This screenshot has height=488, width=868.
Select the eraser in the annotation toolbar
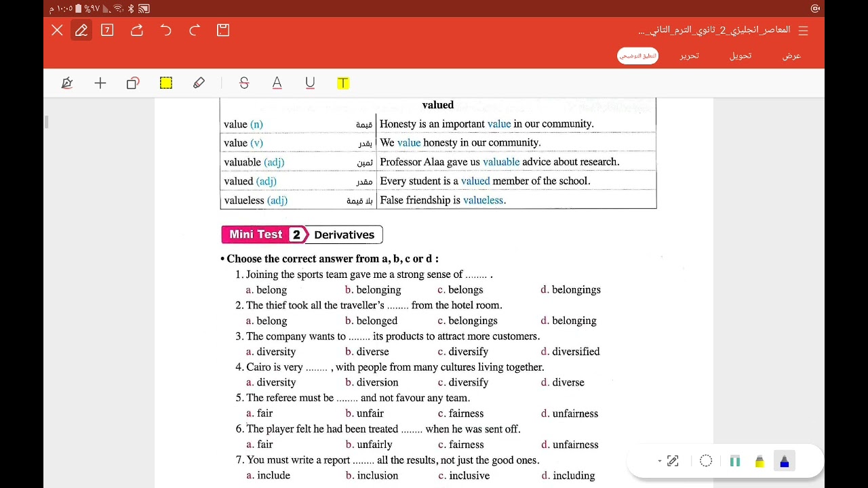199,83
